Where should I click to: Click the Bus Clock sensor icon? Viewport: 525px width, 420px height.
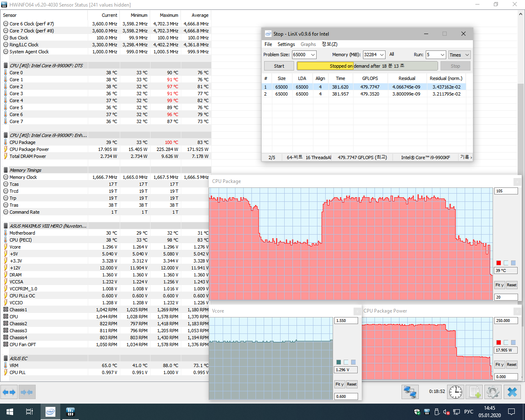click(x=6, y=38)
